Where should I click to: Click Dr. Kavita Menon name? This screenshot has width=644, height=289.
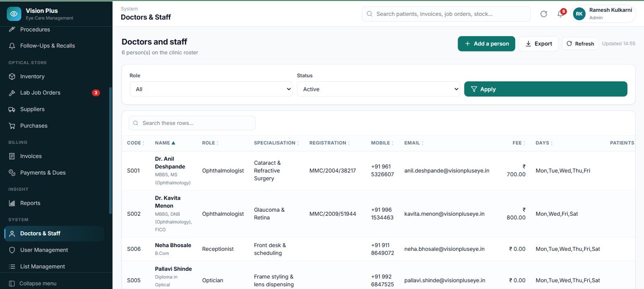point(167,202)
